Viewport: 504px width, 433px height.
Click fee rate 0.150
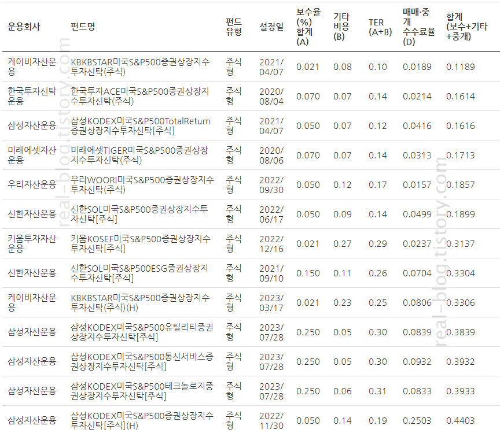click(x=308, y=273)
